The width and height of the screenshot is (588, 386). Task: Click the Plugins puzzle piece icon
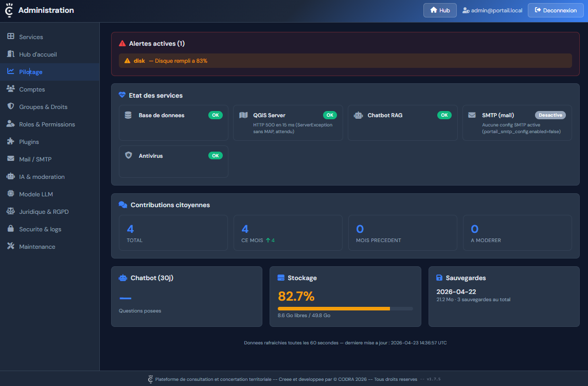pyautogui.click(x=10, y=141)
